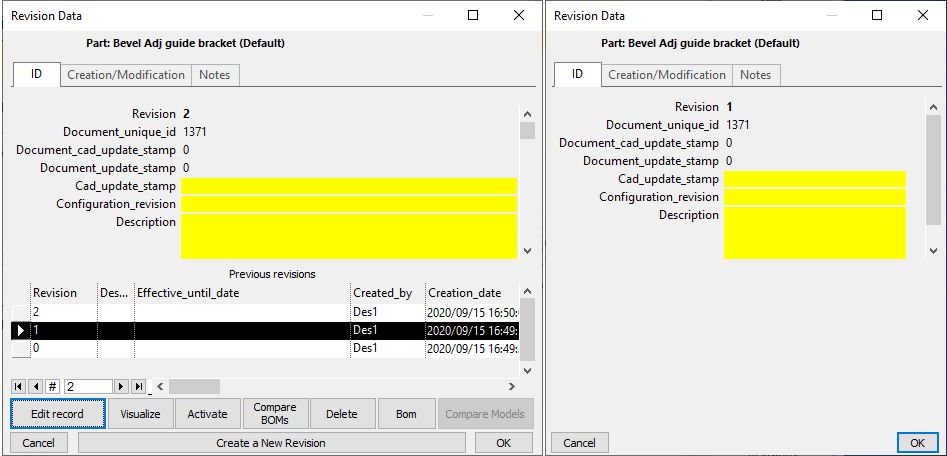Go to first record in left navigator
Image resolution: width=947 pixels, height=456 pixels.
(x=18, y=387)
